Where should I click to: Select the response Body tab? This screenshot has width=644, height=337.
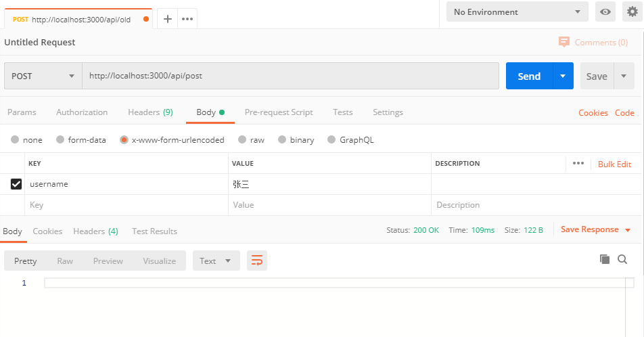point(12,231)
